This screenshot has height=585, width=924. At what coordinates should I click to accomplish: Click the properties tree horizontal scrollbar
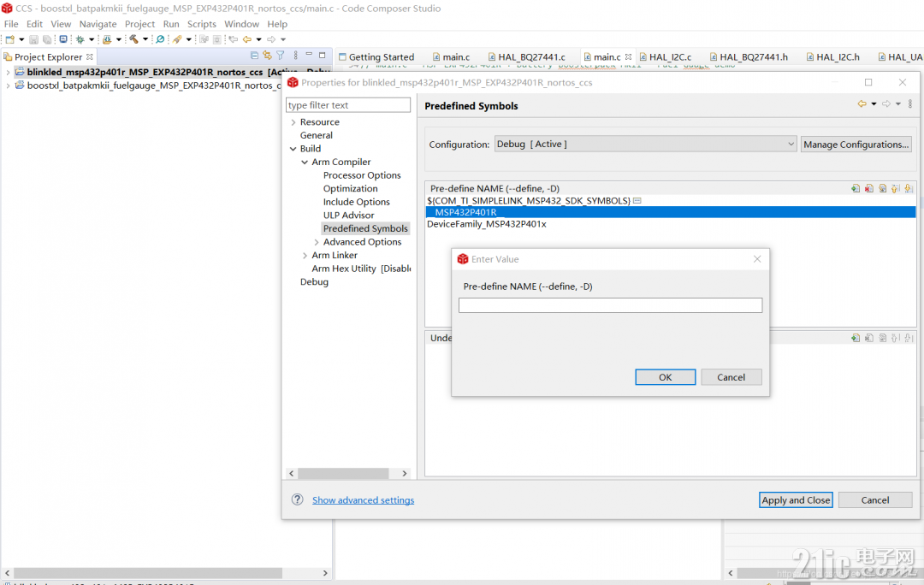point(344,473)
